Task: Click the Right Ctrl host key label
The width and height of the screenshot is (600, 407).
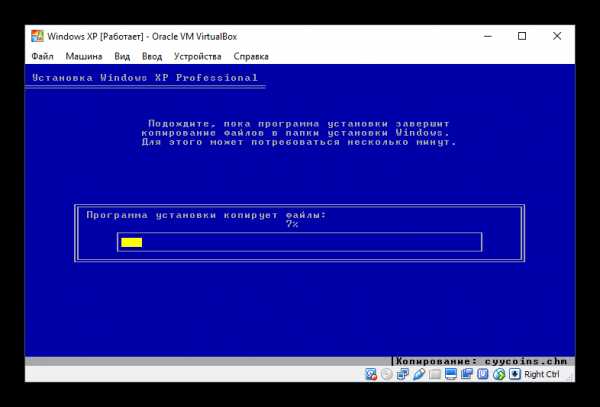Action: [x=542, y=374]
